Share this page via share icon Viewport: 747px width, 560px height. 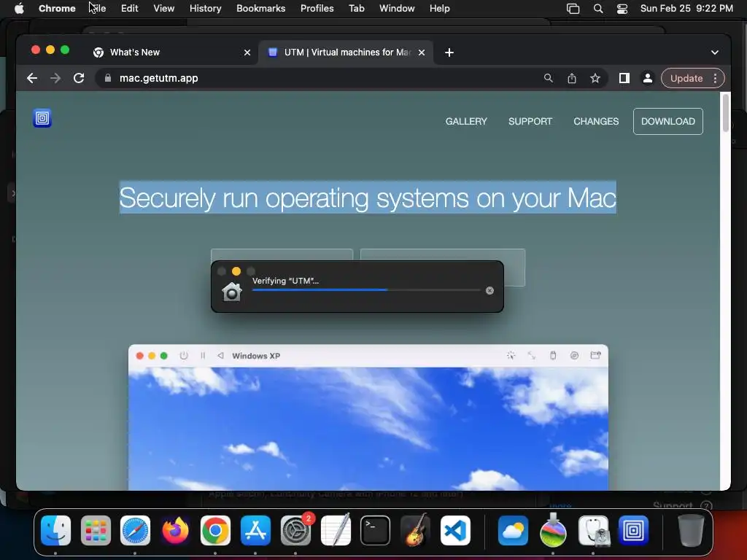tap(572, 78)
